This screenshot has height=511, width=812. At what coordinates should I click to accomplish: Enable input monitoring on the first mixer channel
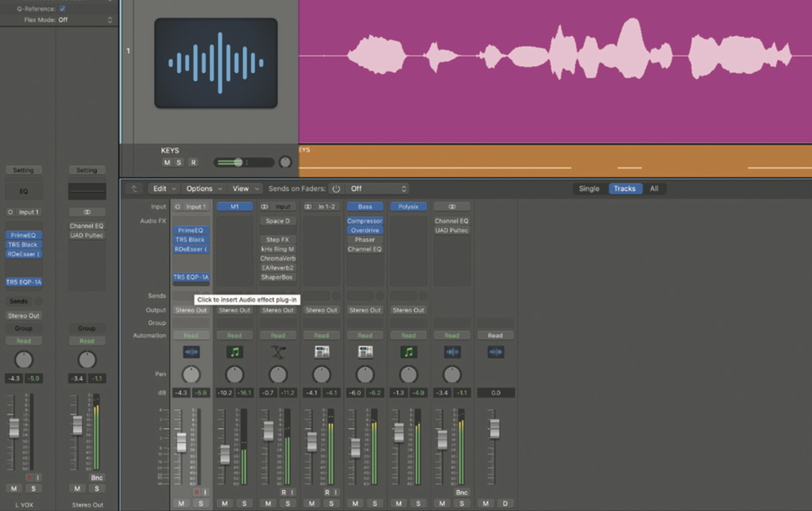pos(204,492)
